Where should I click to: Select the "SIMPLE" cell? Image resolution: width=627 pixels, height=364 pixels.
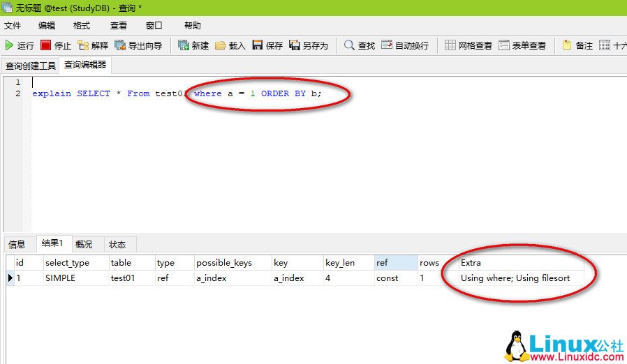coord(76,278)
